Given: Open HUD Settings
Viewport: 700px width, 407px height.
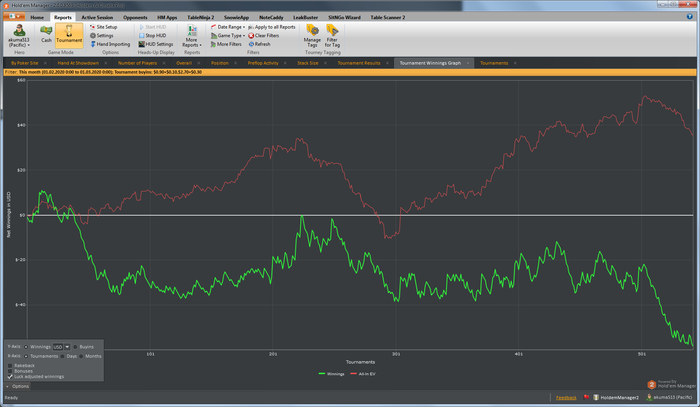Looking at the screenshot, I should pos(156,44).
